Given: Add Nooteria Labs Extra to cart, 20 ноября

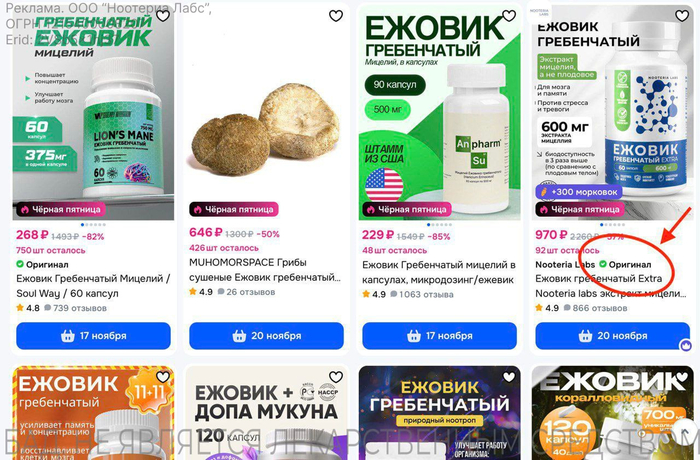Looking at the screenshot, I should [612, 336].
